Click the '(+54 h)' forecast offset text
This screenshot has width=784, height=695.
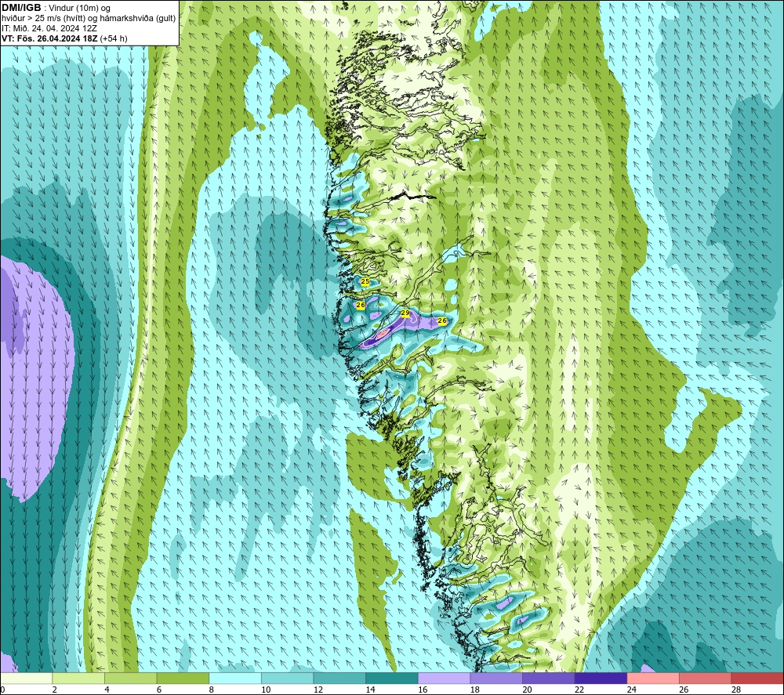coord(114,38)
